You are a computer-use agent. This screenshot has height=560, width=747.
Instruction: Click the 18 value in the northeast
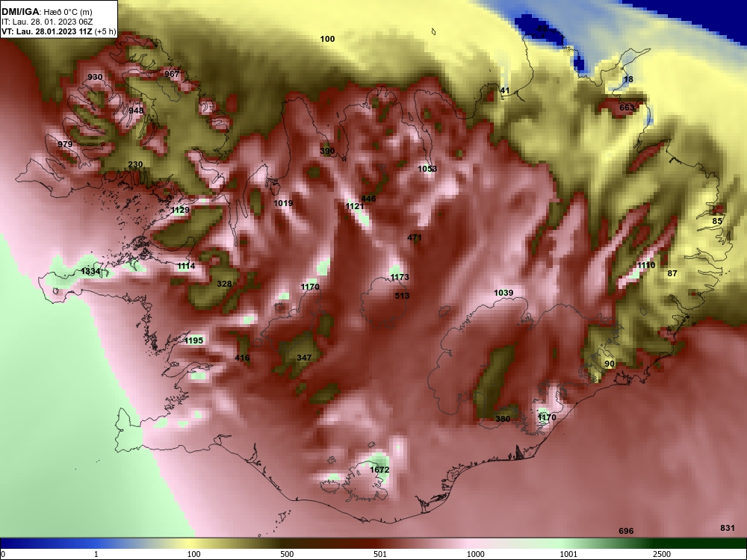click(628, 79)
